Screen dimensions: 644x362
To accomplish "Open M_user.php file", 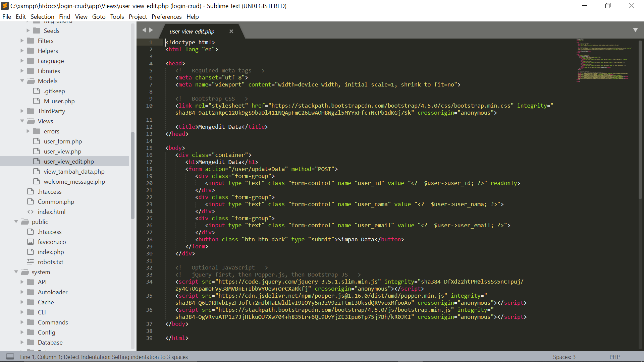I will point(59,101).
